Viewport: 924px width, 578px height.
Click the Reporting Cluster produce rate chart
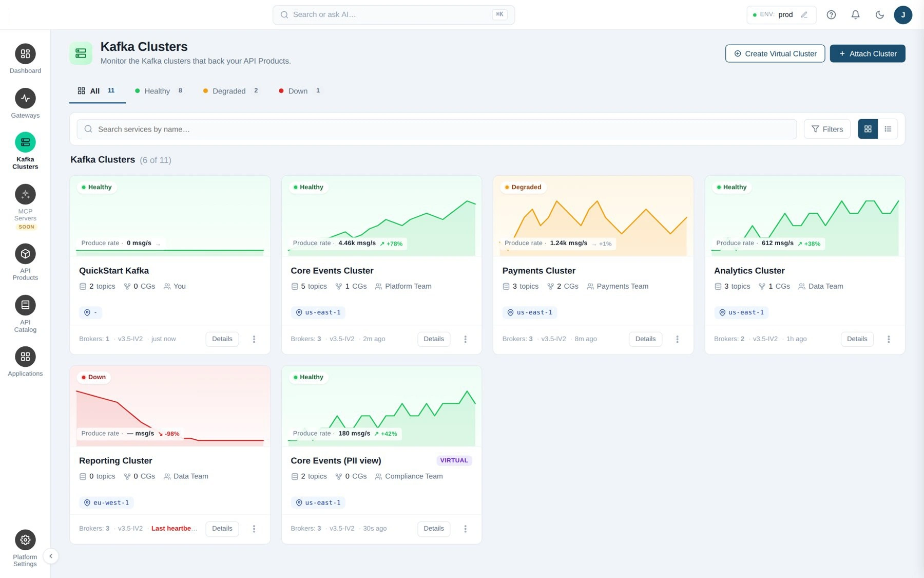(170, 406)
